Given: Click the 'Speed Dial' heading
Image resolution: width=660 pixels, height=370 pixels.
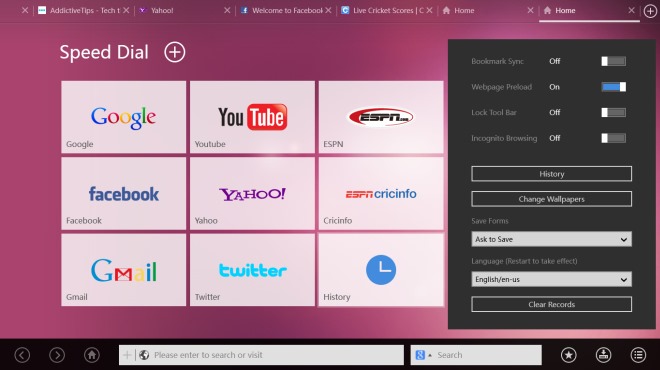Looking at the screenshot, I should pos(104,53).
